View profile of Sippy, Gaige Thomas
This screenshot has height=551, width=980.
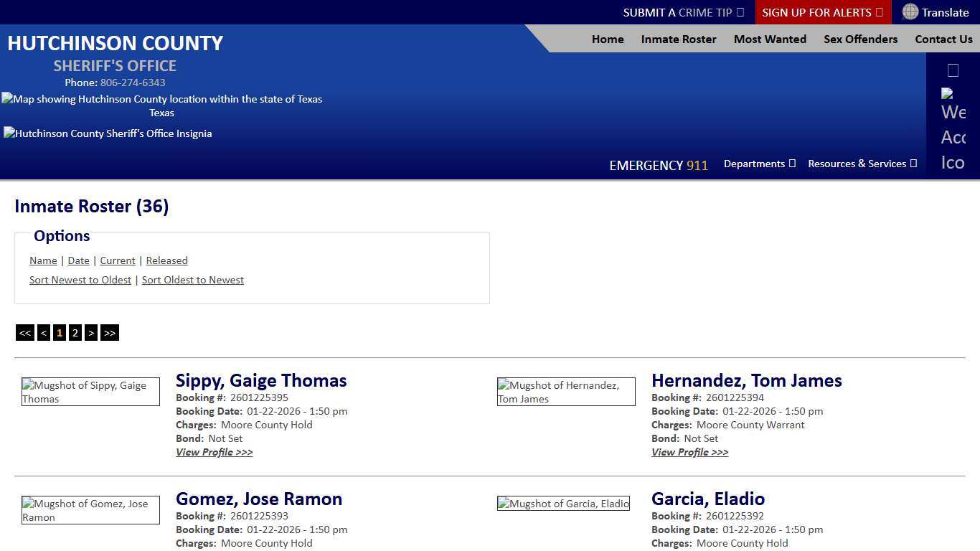214,452
